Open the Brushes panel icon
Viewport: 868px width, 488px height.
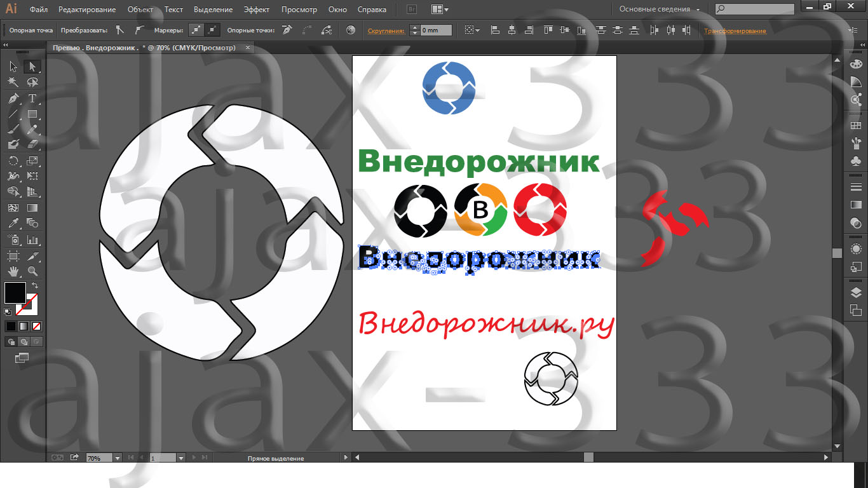(x=856, y=144)
